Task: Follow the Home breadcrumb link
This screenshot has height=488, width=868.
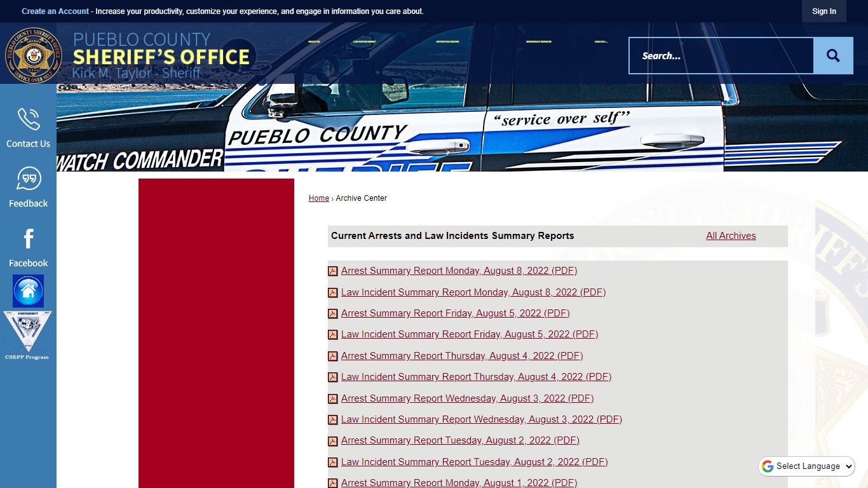Action: pyautogui.click(x=319, y=198)
